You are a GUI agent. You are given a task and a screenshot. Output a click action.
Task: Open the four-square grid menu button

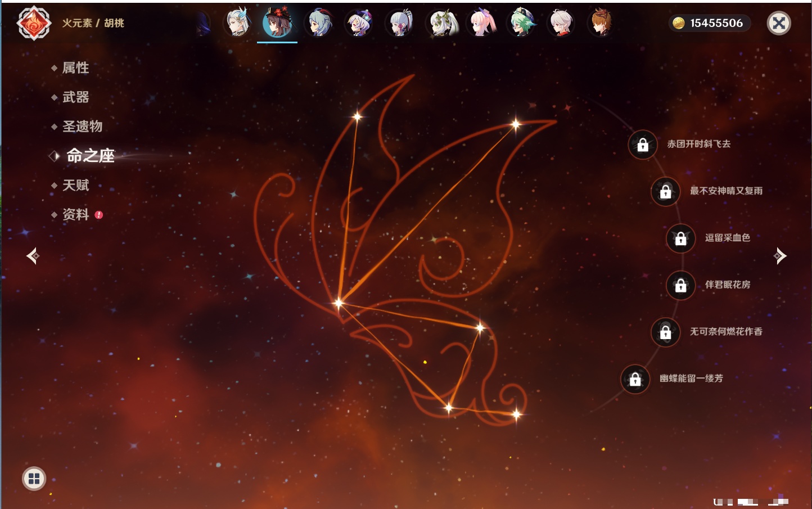[34, 479]
